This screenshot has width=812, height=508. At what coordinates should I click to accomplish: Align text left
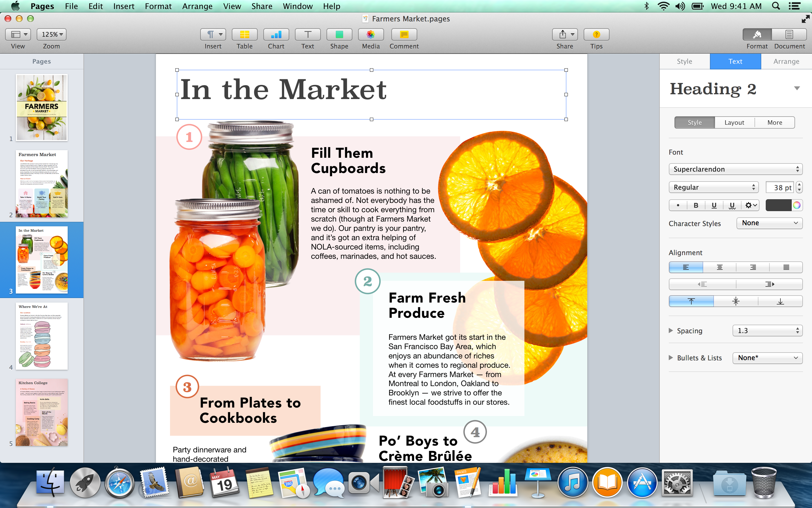click(x=686, y=268)
